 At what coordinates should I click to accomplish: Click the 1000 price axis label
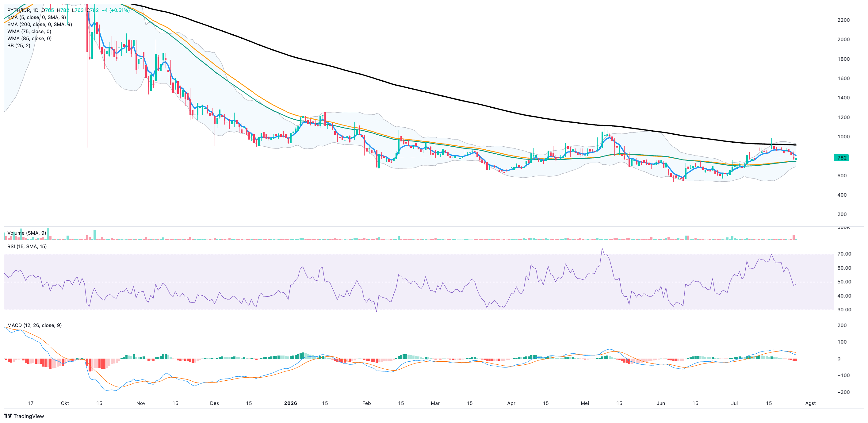(x=843, y=137)
